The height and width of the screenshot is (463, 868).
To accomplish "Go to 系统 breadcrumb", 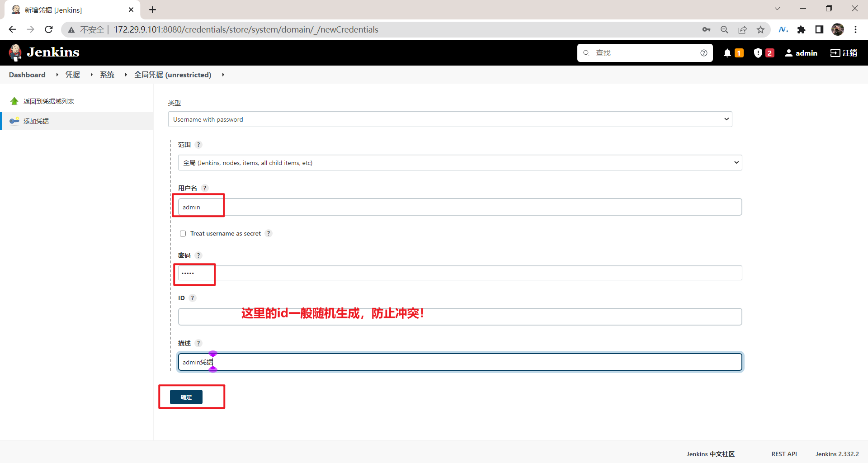I will [x=107, y=75].
